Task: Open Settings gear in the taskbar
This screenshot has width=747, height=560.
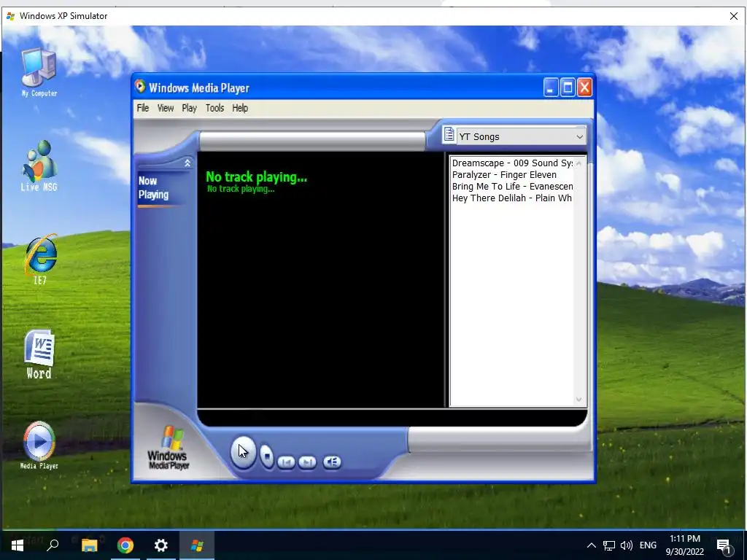Action: coord(161,545)
